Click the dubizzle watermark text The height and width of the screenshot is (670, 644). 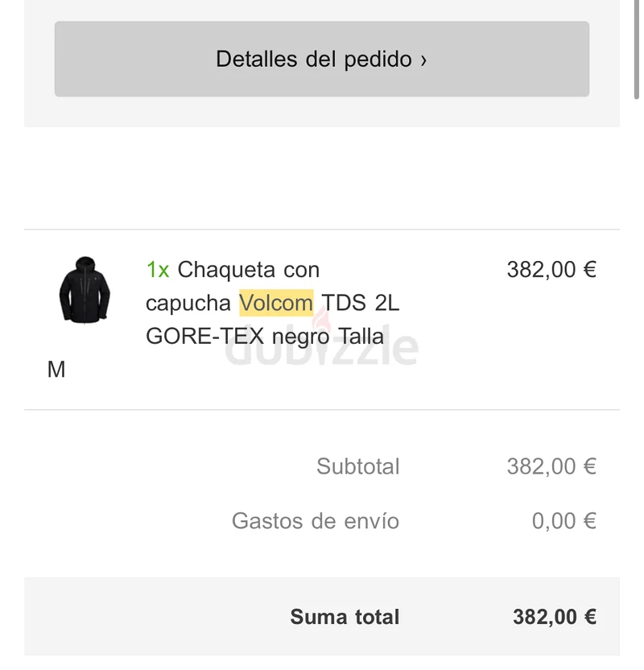click(321, 348)
